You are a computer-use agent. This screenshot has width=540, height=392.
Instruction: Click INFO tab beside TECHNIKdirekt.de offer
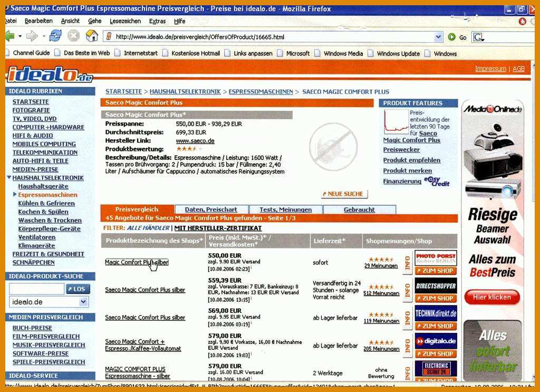408,318
